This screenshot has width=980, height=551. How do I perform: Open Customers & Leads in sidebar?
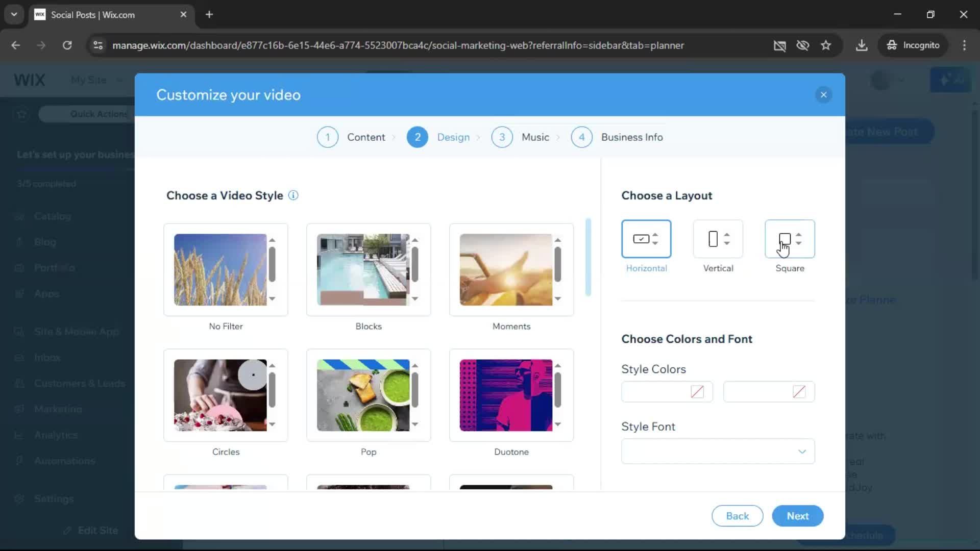pos(80,384)
